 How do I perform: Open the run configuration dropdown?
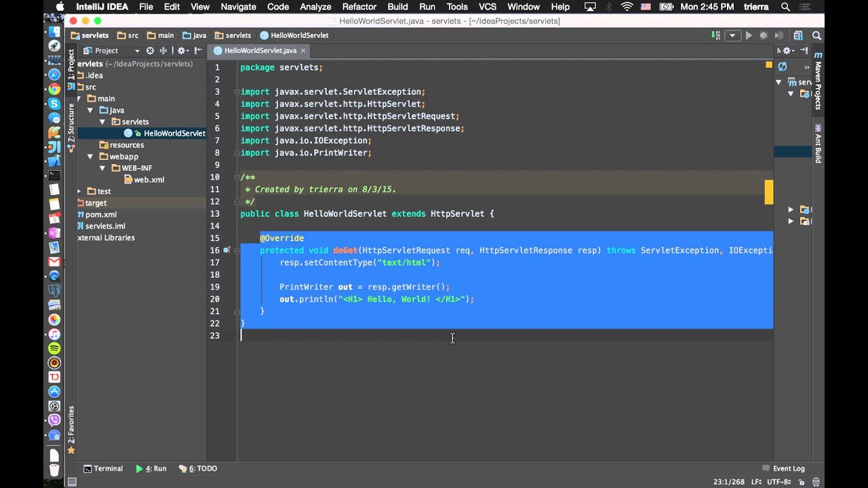coord(732,35)
